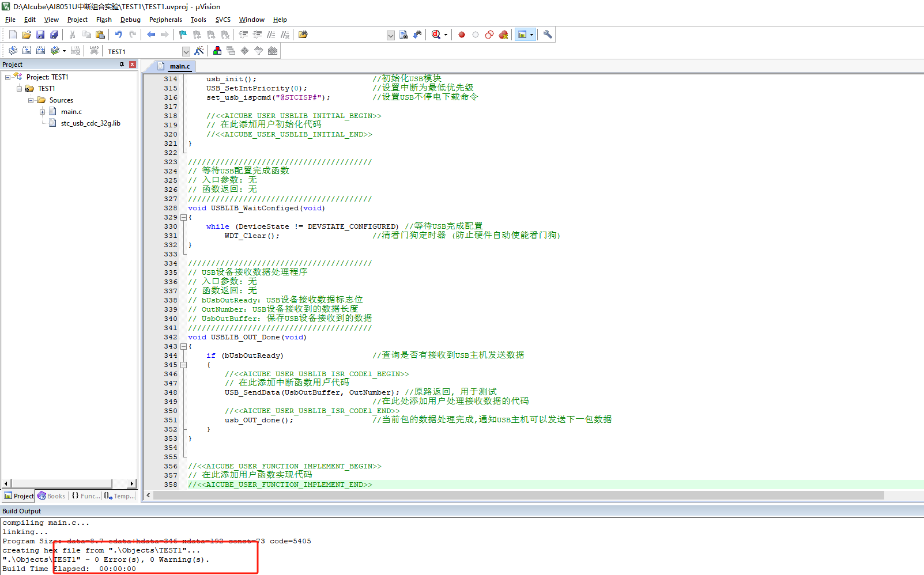The image size is (924, 575).
Task: Click the Find in Files icon
Action: 303,35
